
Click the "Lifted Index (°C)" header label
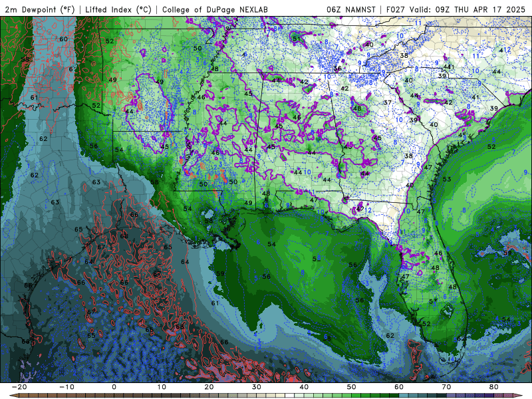pyautogui.click(x=118, y=9)
